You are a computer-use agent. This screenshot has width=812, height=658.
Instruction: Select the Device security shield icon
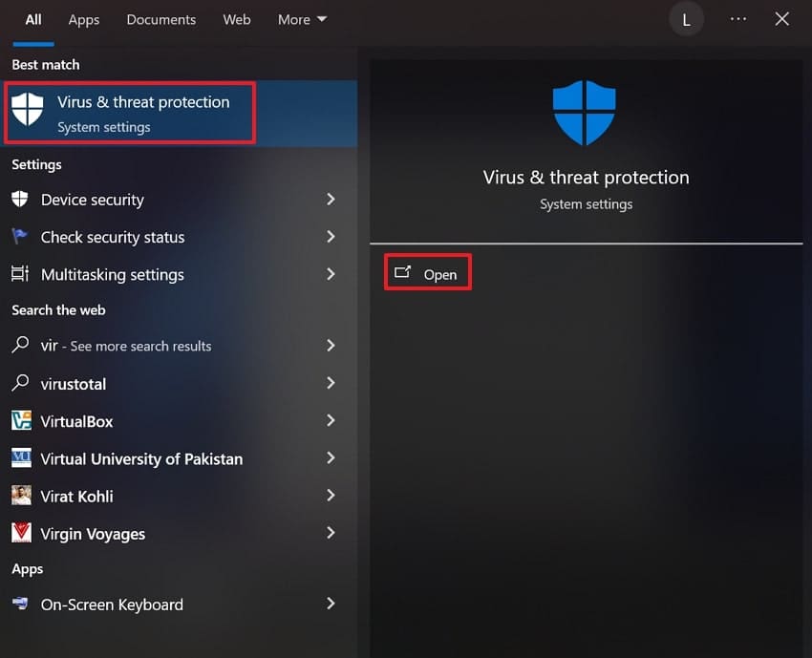(21, 200)
